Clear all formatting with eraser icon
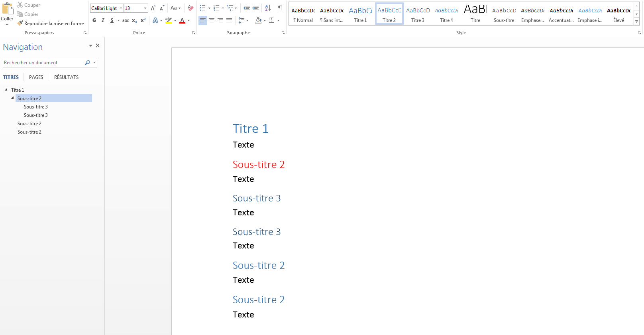 point(190,8)
